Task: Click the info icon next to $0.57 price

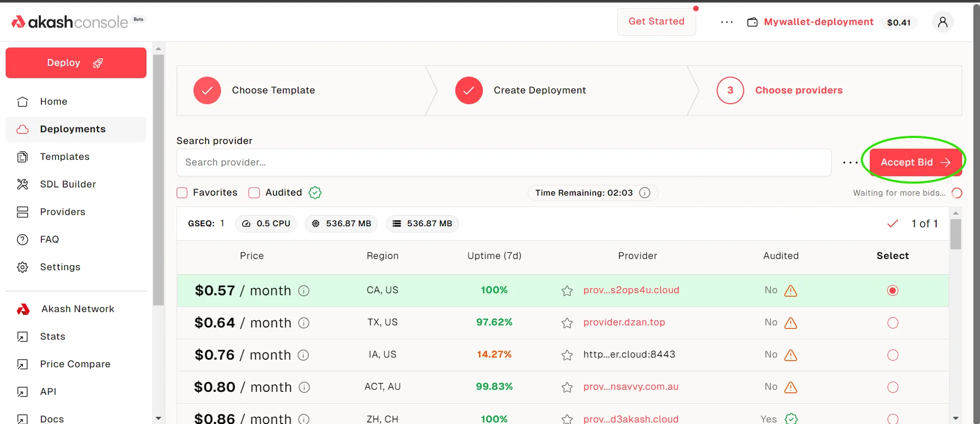Action: pyautogui.click(x=304, y=291)
